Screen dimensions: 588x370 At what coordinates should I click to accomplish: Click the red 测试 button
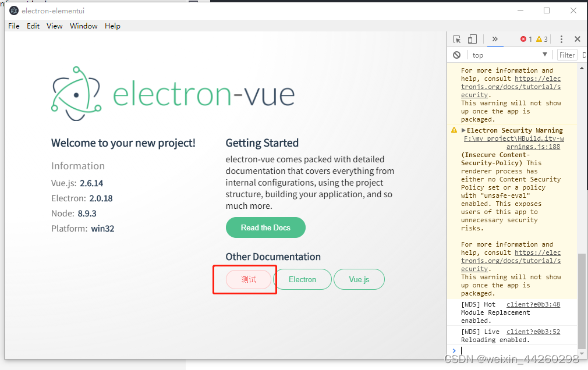pyautogui.click(x=248, y=279)
